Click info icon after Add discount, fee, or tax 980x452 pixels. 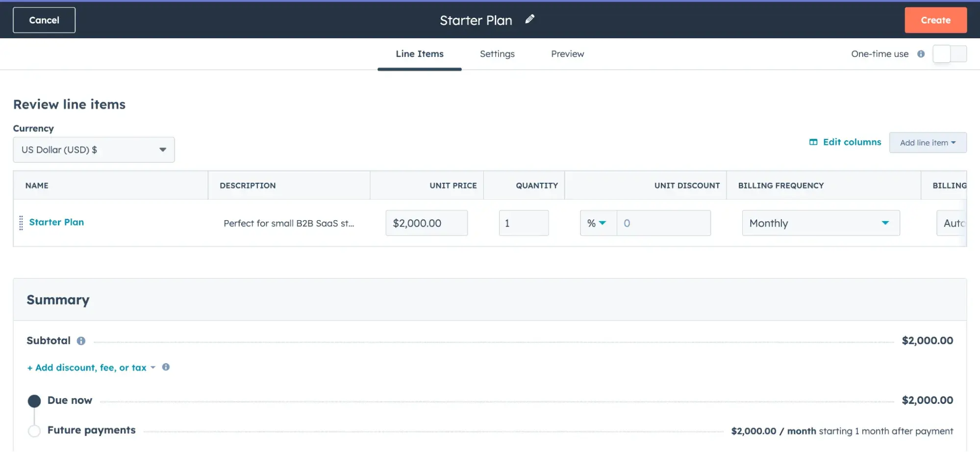pos(166,367)
